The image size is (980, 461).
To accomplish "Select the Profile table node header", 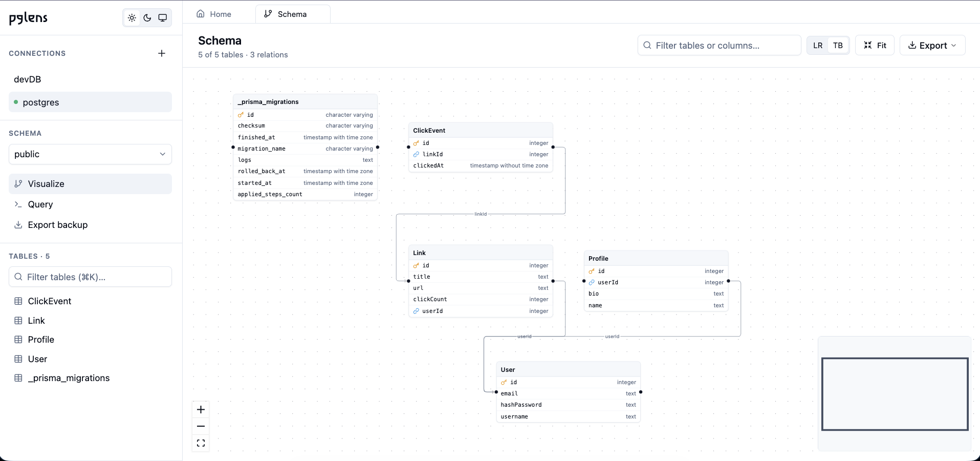I will pos(656,258).
